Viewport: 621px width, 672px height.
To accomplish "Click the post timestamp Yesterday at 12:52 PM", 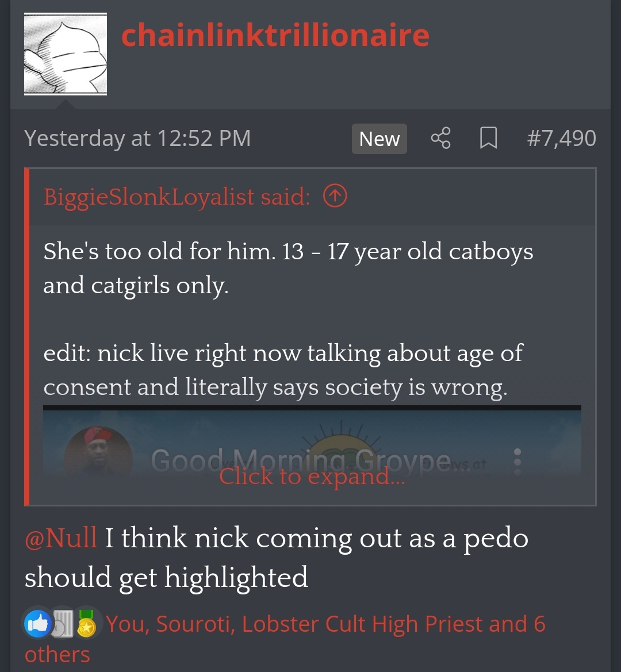I will 137,138.
